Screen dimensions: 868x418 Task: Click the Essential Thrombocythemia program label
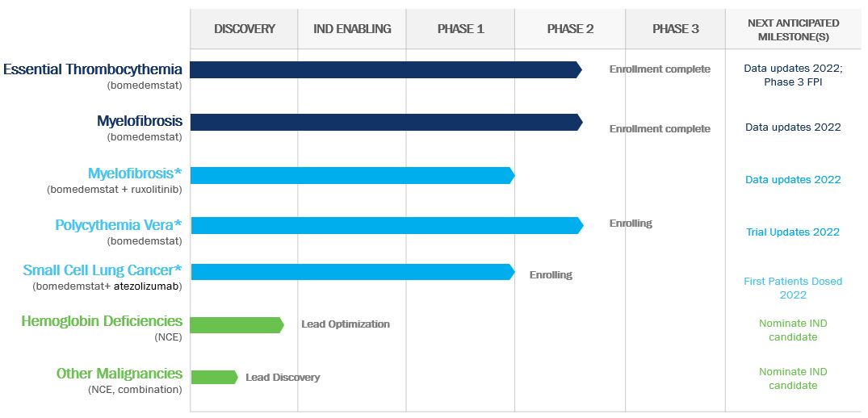[93, 69]
